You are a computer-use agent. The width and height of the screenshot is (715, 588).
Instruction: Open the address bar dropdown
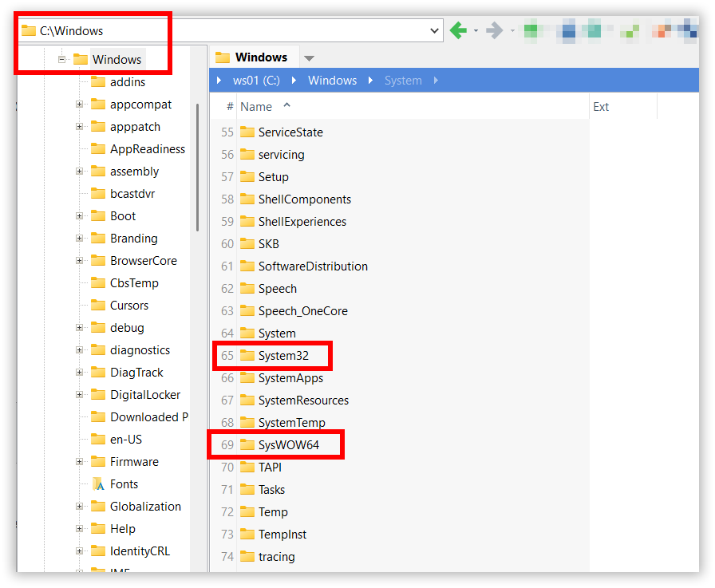tap(434, 31)
